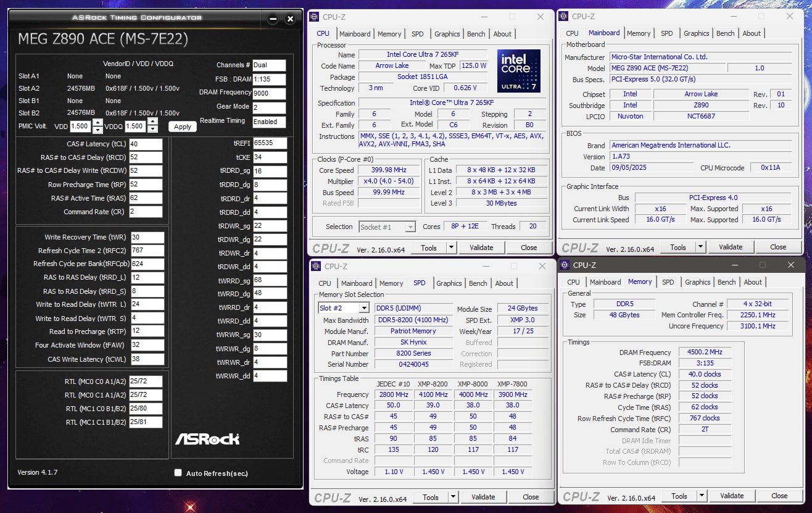
Task: Click the Intel Core Ultra 7 logo badge
Action: (x=519, y=71)
